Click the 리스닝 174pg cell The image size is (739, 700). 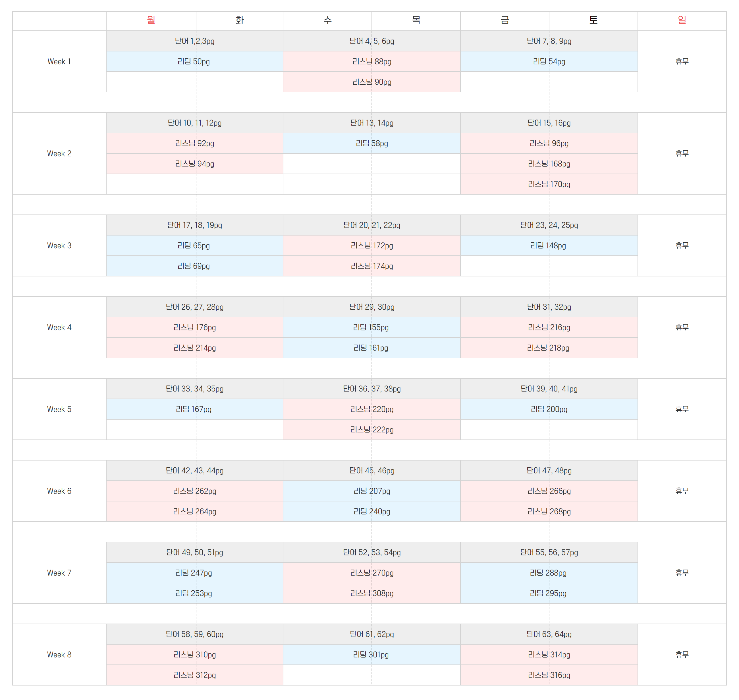pos(372,266)
